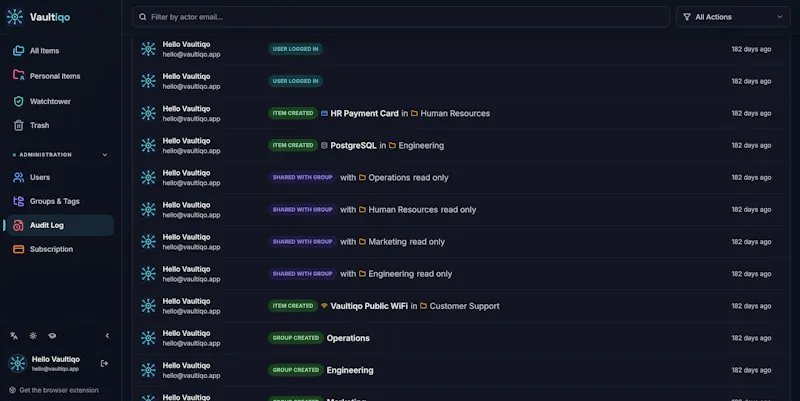Click the search magnifier icon
This screenshot has width=800, height=401.
[143, 17]
